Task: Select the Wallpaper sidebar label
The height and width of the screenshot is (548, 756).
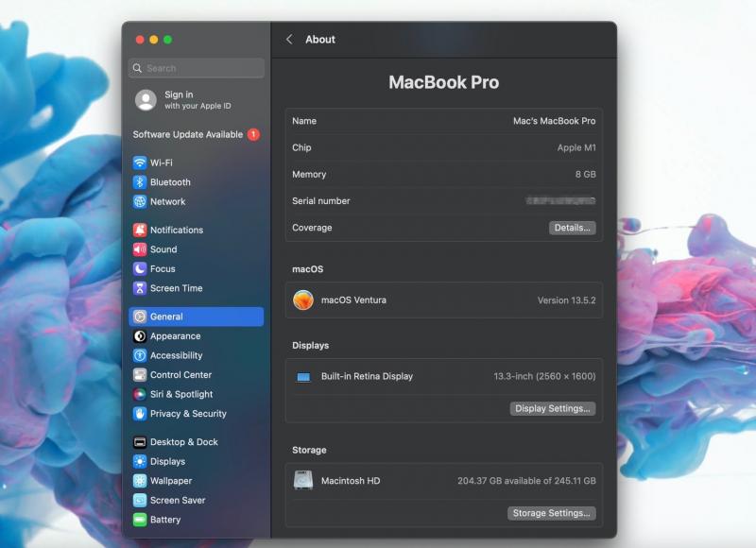Action: coord(171,481)
